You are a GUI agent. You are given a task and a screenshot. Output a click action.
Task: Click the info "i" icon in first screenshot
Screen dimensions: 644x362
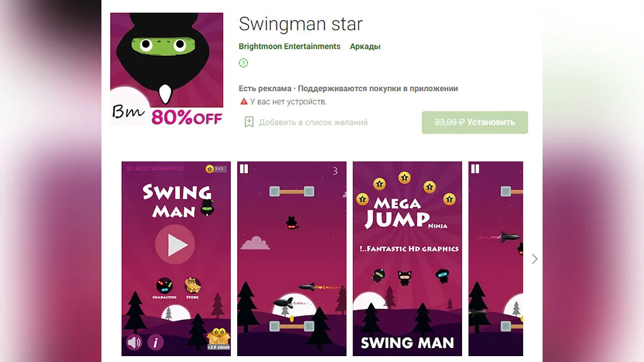point(155,342)
